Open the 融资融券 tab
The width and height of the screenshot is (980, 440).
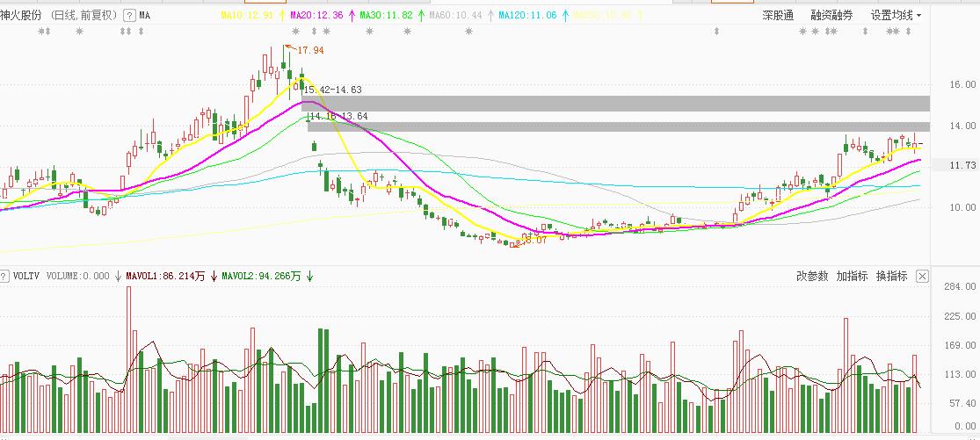click(x=831, y=16)
